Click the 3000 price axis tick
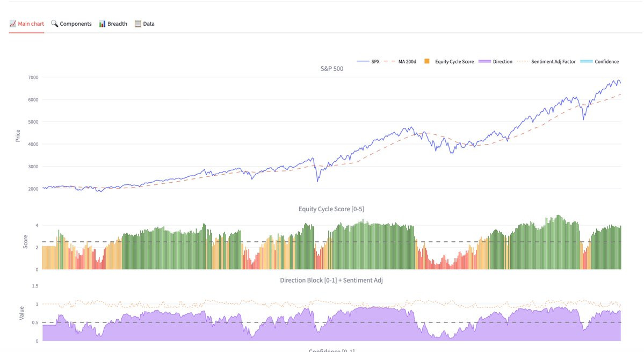 (33, 167)
